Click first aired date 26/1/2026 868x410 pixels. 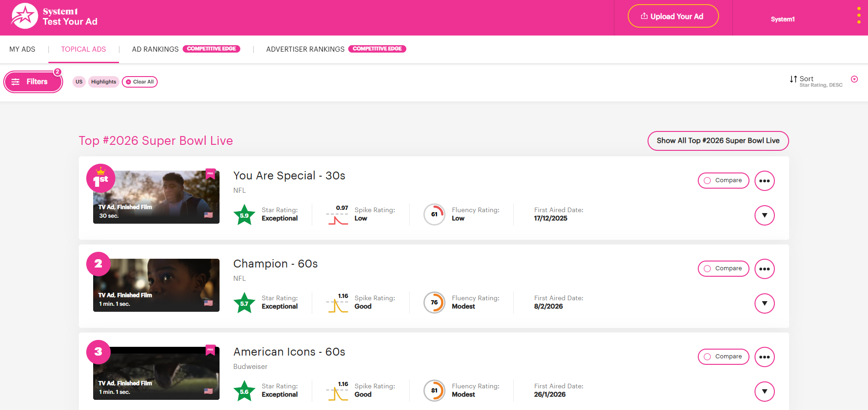[550, 395]
